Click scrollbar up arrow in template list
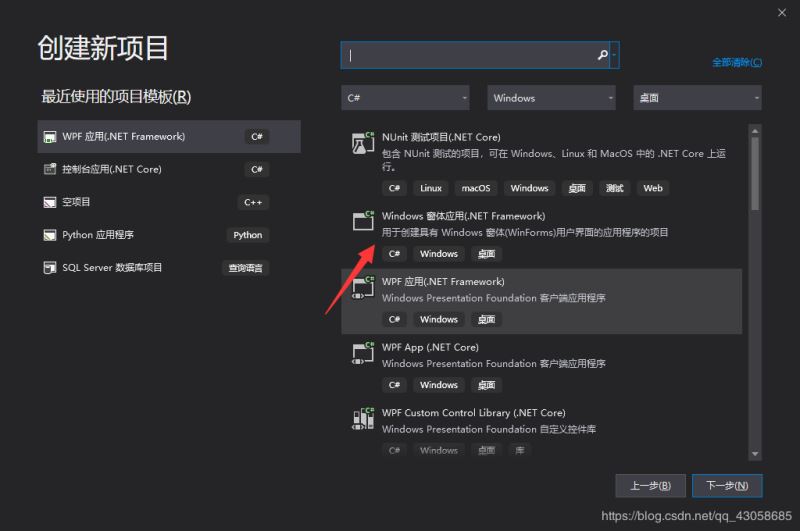 coord(755,131)
